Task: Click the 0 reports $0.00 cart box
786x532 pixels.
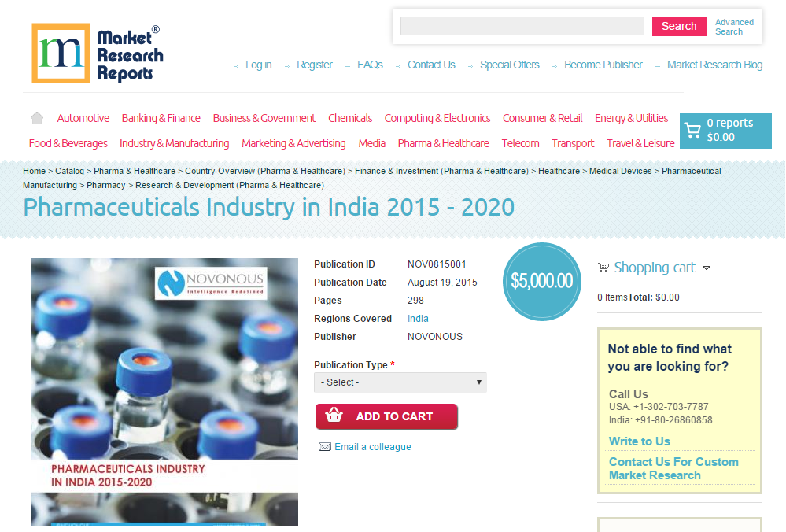Action: (725, 131)
